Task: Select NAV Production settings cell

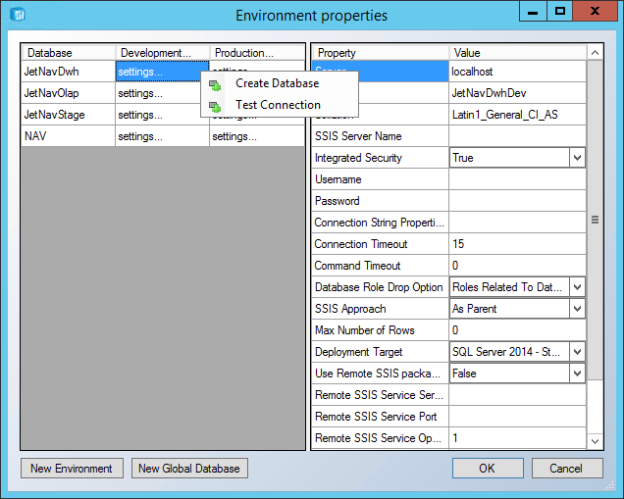Action: coord(257,136)
